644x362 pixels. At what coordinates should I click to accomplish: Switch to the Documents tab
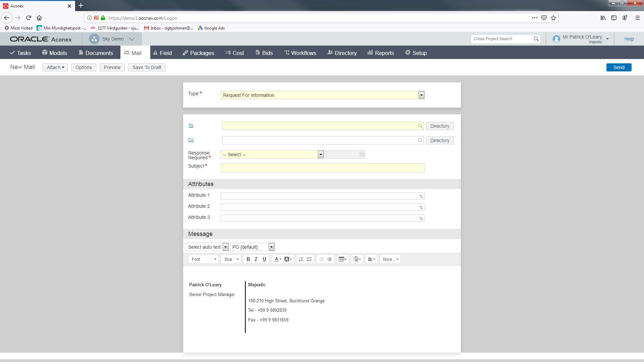click(99, 53)
